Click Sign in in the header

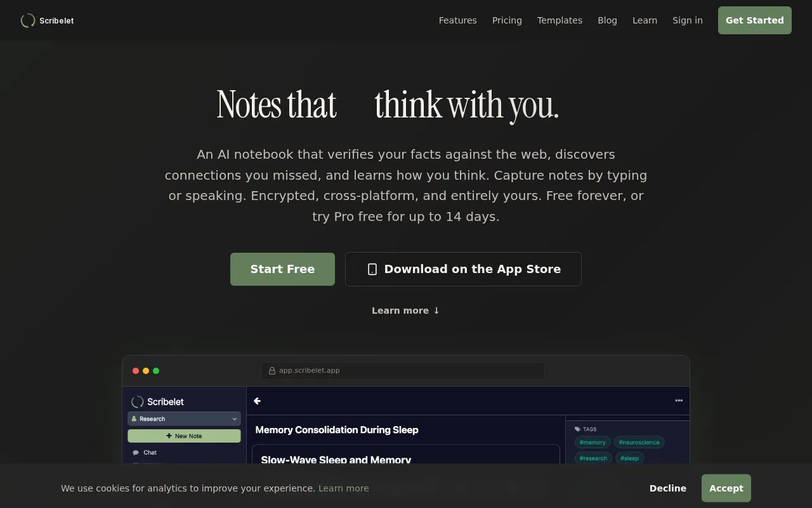pyautogui.click(x=688, y=20)
